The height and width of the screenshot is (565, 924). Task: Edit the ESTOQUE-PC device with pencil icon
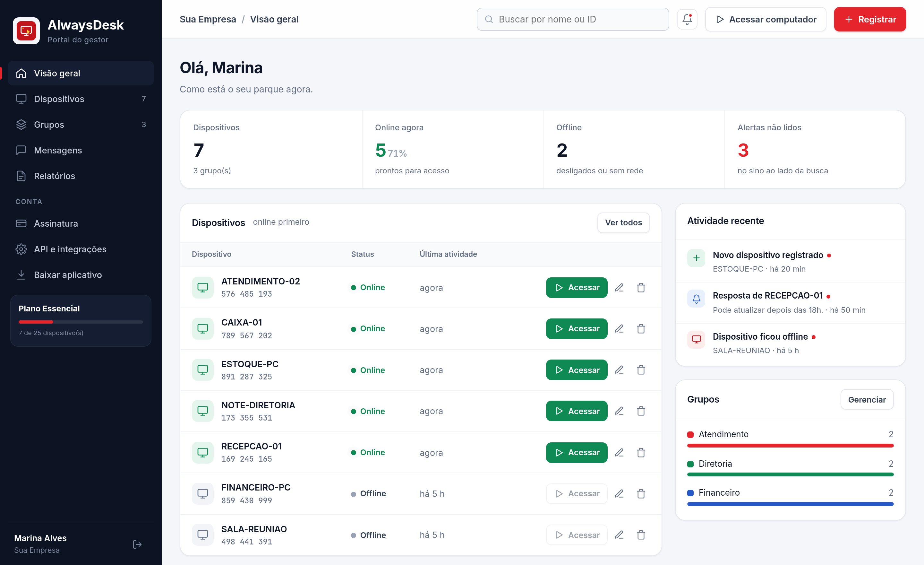point(619,370)
